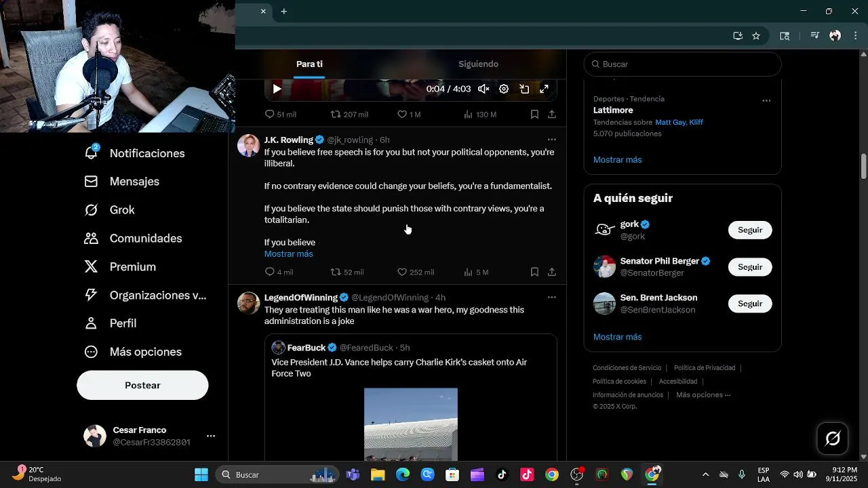
Task: Expand Más opciones in the sidebar
Action: coord(133,352)
